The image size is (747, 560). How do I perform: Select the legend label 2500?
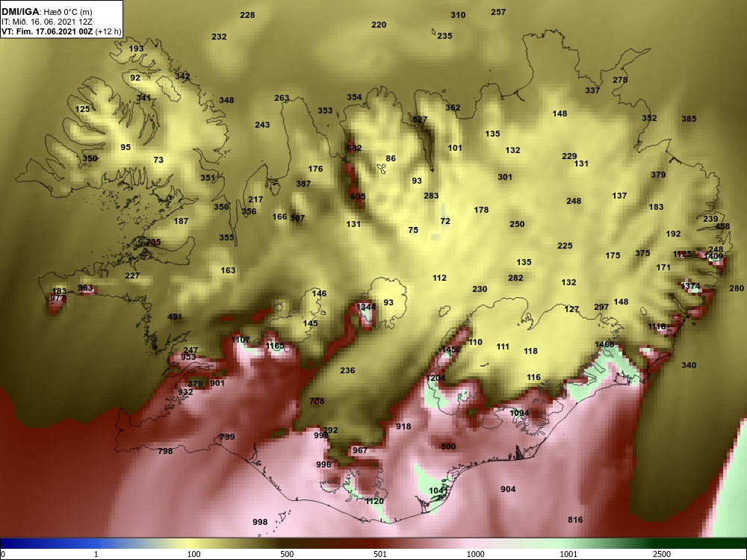click(x=662, y=554)
